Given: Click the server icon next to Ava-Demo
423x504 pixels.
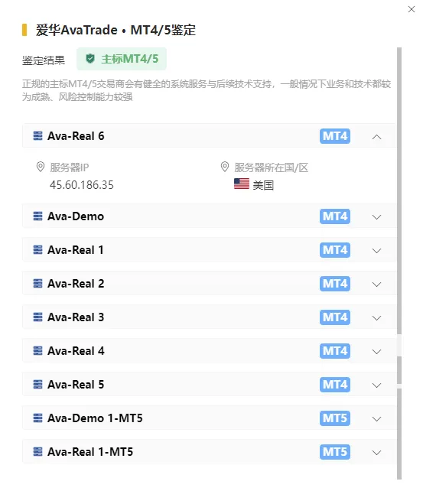Looking at the screenshot, I should (37, 216).
